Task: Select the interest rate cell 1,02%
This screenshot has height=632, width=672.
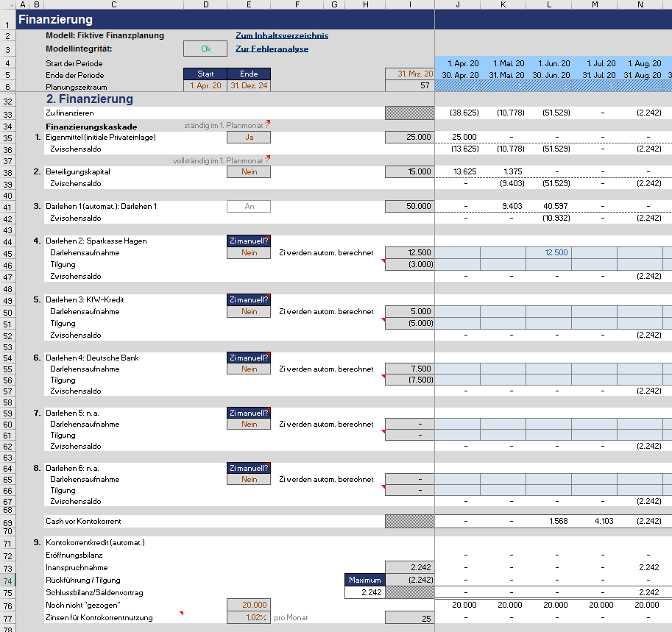Action: coord(249,617)
